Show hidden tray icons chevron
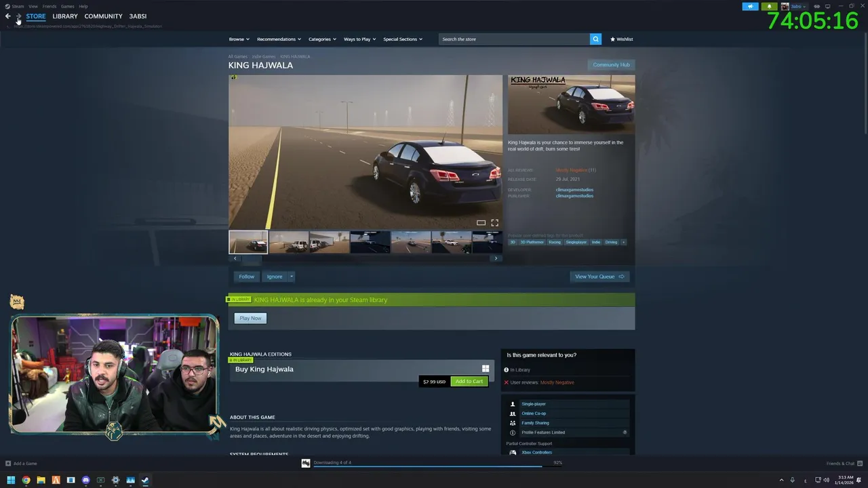Viewport: 868px width, 488px height. click(781, 481)
